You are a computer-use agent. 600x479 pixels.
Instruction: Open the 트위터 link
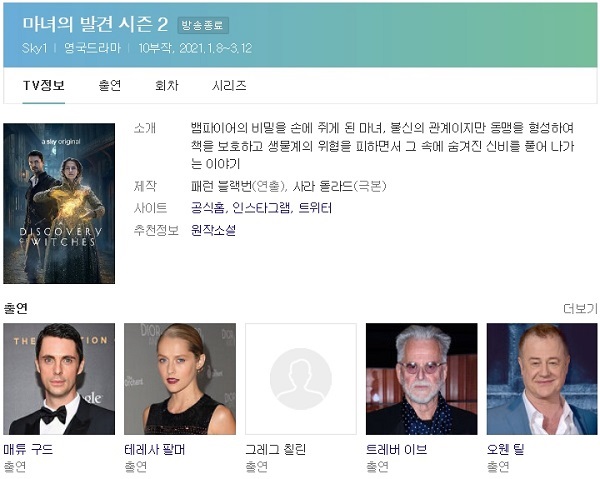tap(315, 208)
